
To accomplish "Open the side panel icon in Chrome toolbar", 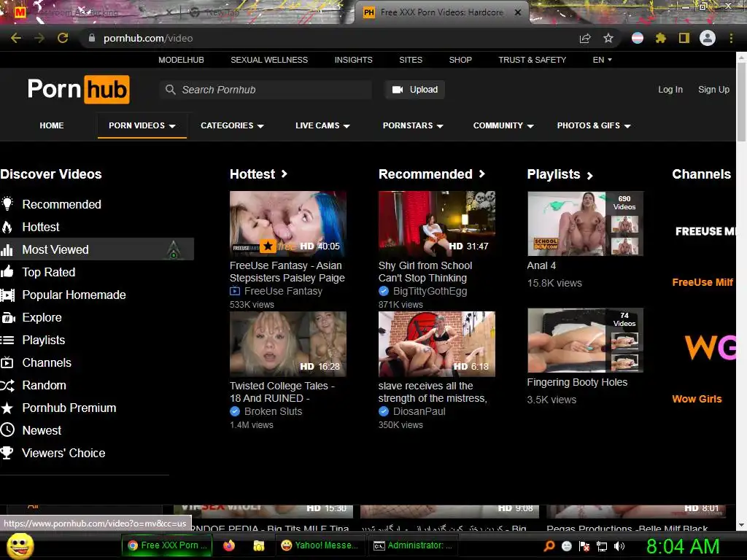I will click(684, 38).
